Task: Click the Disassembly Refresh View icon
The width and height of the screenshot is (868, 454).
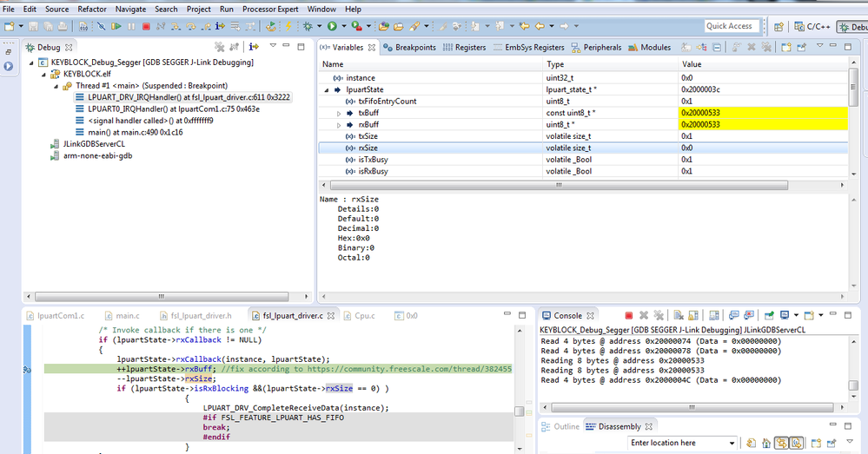Action: [752, 443]
